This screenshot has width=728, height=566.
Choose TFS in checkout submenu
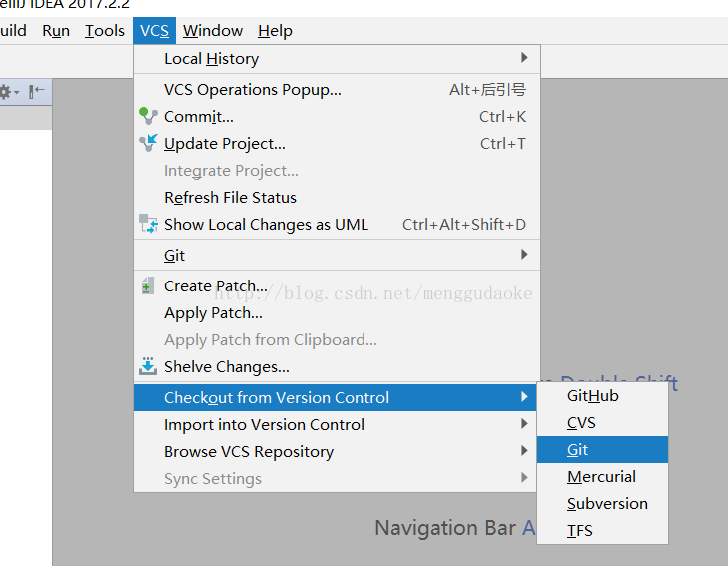click(x=602, y=530)
